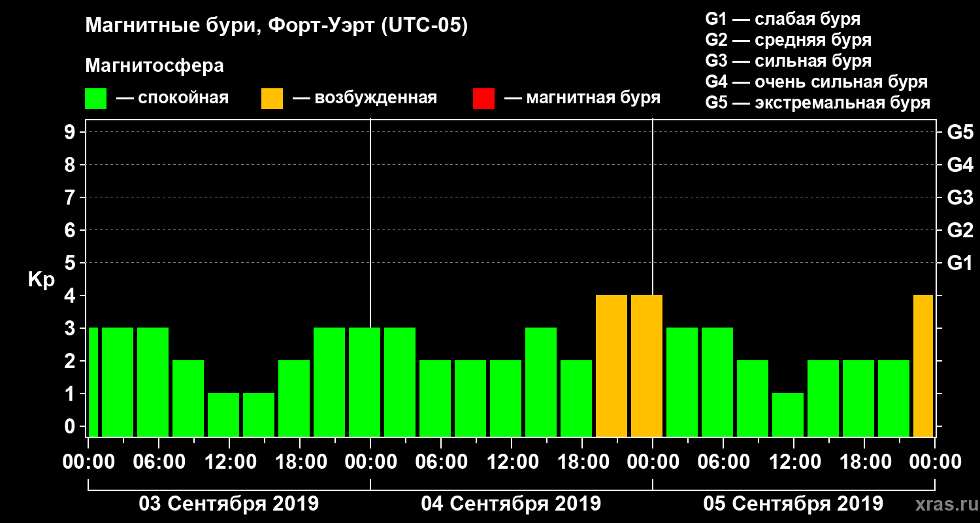Click the 'G5 — экстремальная буря' legend line
Viewport: 980px width, 523px height.
(818, 103)
